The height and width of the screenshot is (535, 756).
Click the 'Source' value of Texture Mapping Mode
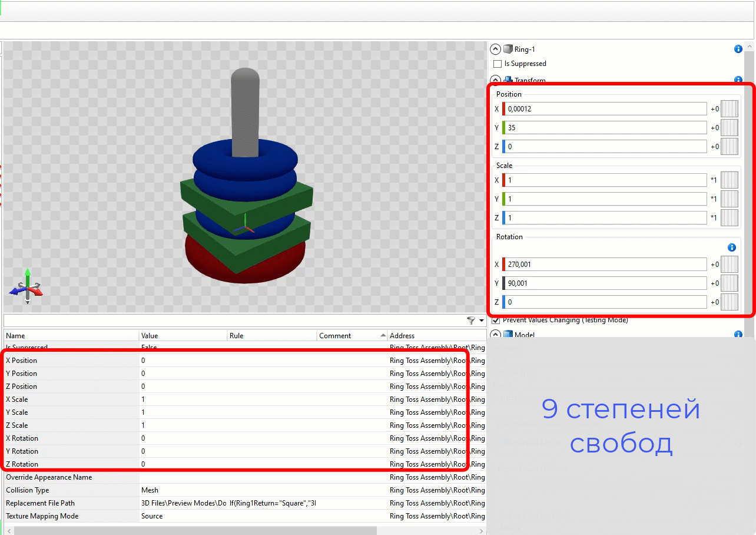[x=152, y=516]
